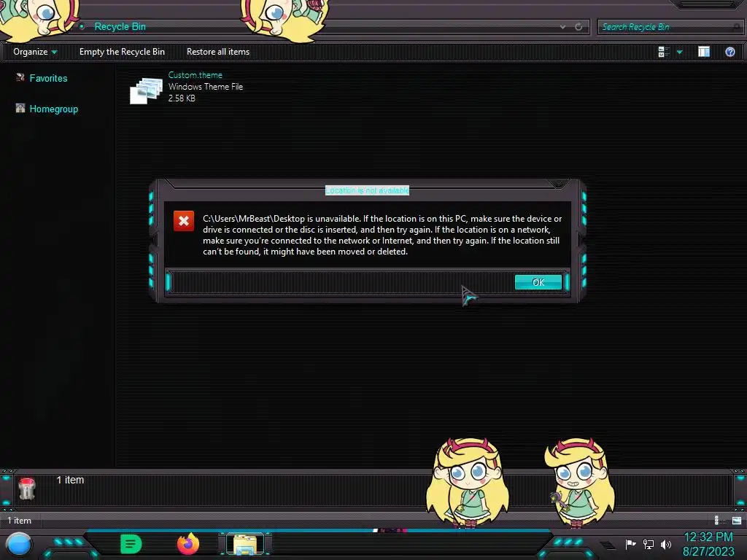Click Empty the Recycle Bin
Viewport: 747px width, 560px height.
pos(122,52)
